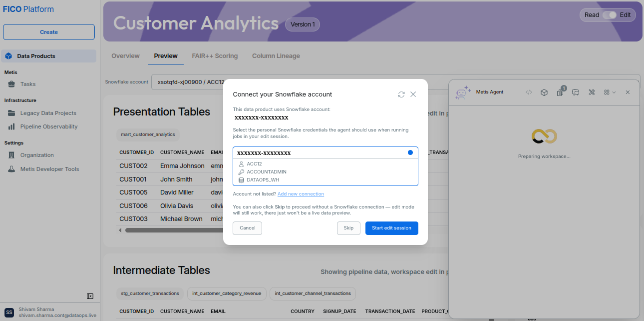The height and width of the screenshot is (321, 644).
Task: Open Legacy Data Projects
Action: (x=48, y=113)
